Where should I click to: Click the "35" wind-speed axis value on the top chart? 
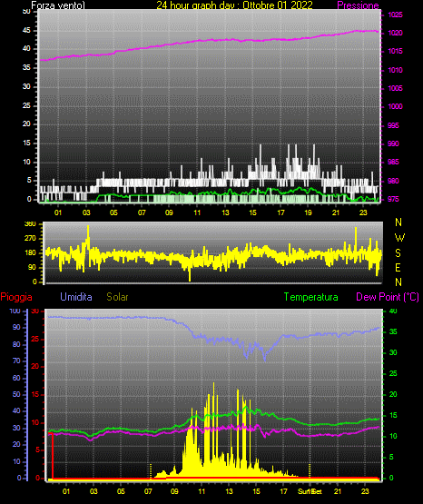26,67
